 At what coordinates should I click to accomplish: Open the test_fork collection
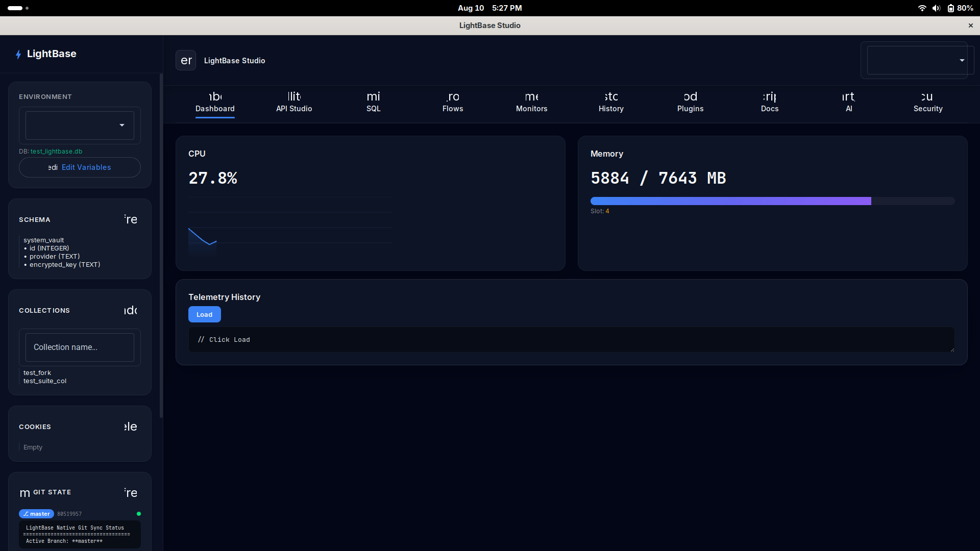(x=37, y=372)
